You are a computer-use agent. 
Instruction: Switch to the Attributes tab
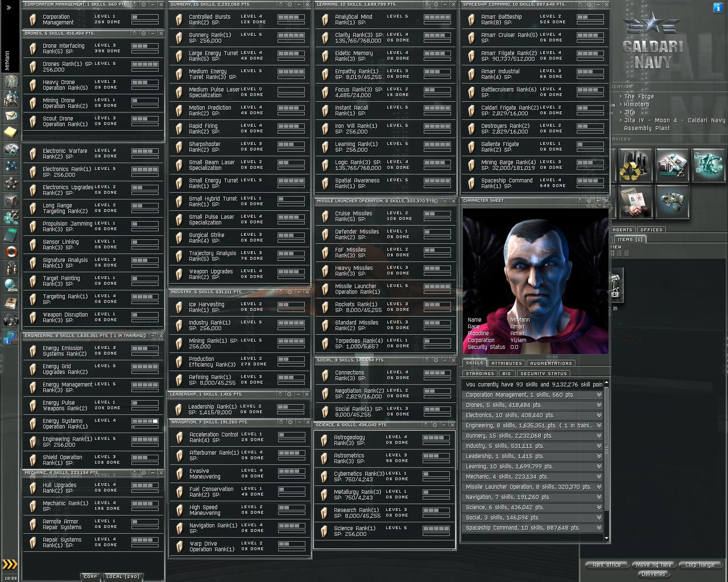[506, 363]
